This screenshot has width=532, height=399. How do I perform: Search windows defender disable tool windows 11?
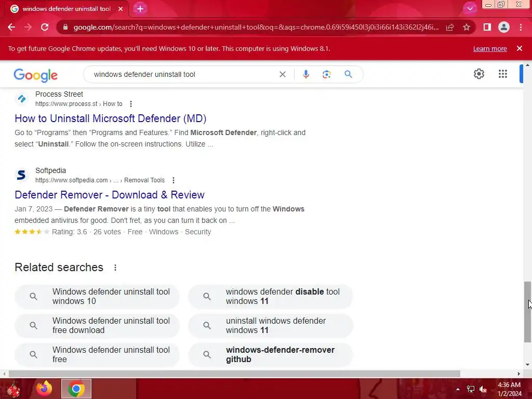[271, 297]
